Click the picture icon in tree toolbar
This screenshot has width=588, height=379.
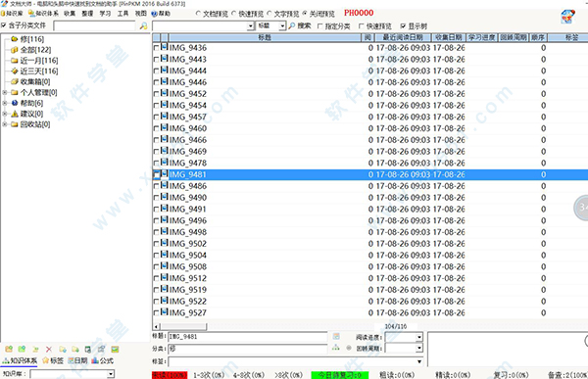pos(115,349)
